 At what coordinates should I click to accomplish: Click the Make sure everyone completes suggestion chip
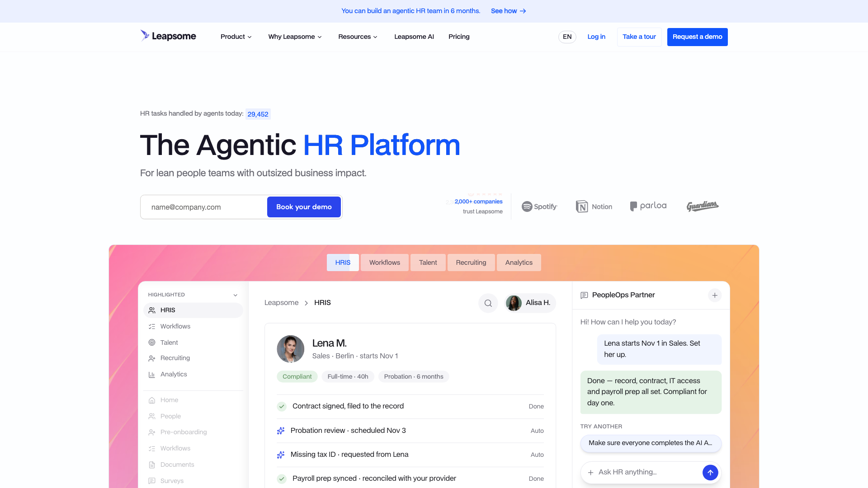coord(651,443)
